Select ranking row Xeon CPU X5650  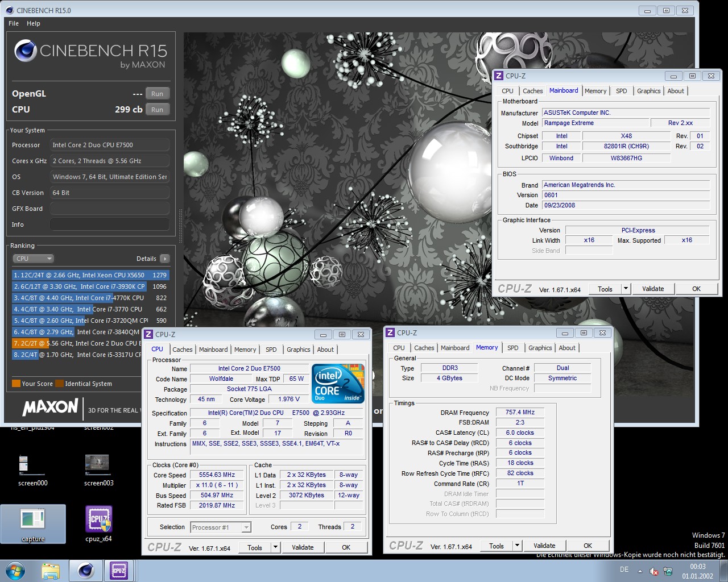[x=90, y=275]
